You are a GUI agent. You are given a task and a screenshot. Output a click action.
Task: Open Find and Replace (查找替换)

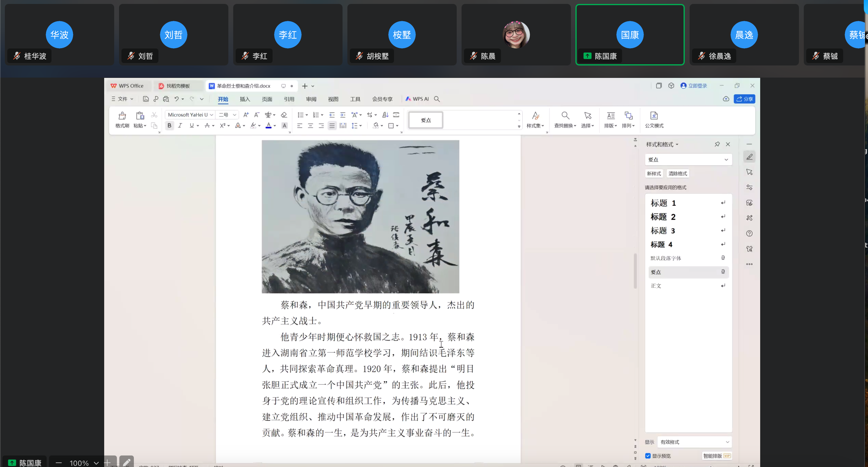point(565,120)
